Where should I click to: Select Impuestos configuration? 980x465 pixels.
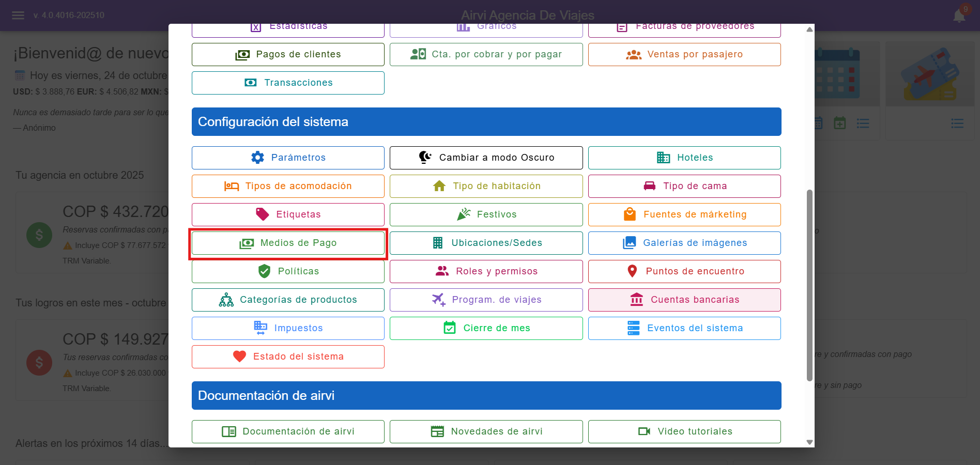pos(288,328)
